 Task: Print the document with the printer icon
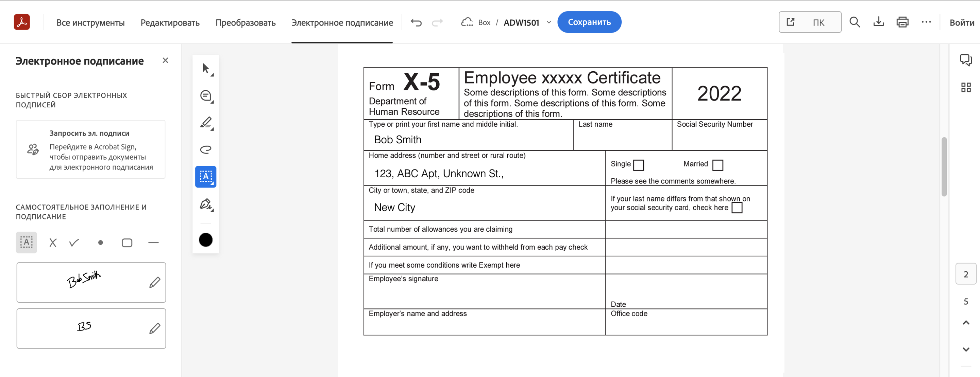click(902, 22)
